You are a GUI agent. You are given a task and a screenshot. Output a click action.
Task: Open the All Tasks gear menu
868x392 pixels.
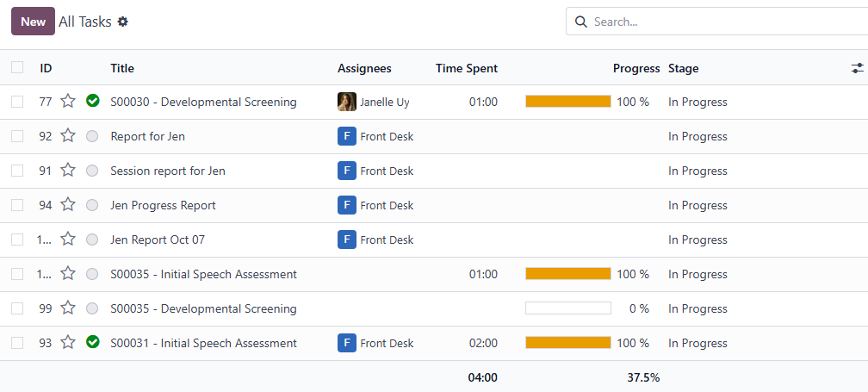pyautogui.click(x=123, y=22)
